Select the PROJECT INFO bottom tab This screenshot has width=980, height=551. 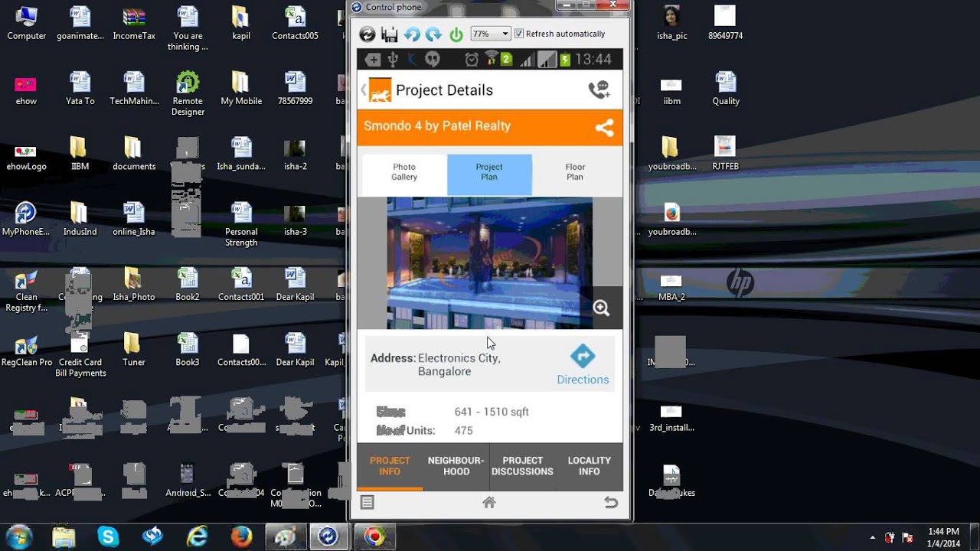tap(390, 466)
